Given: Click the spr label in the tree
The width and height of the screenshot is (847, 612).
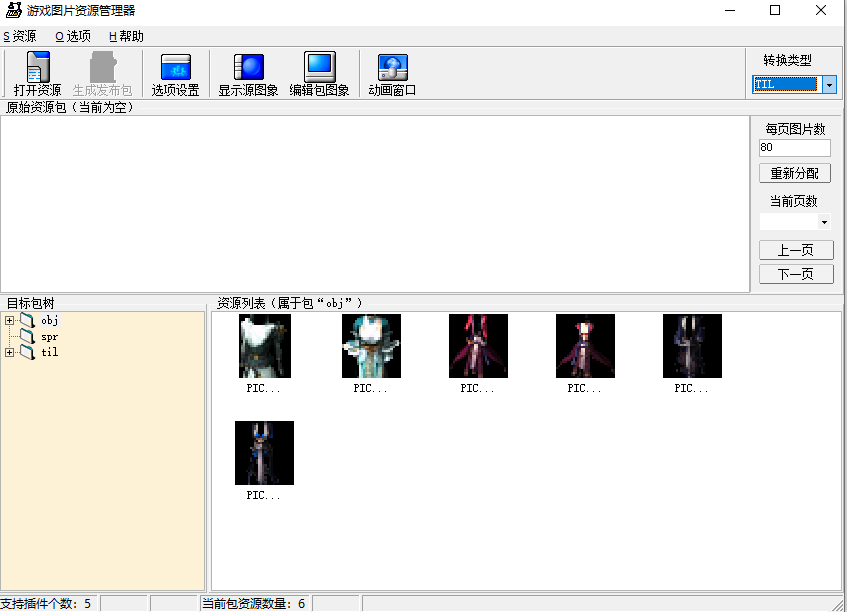Looking at the screenshot, I should tap(50, 337).
